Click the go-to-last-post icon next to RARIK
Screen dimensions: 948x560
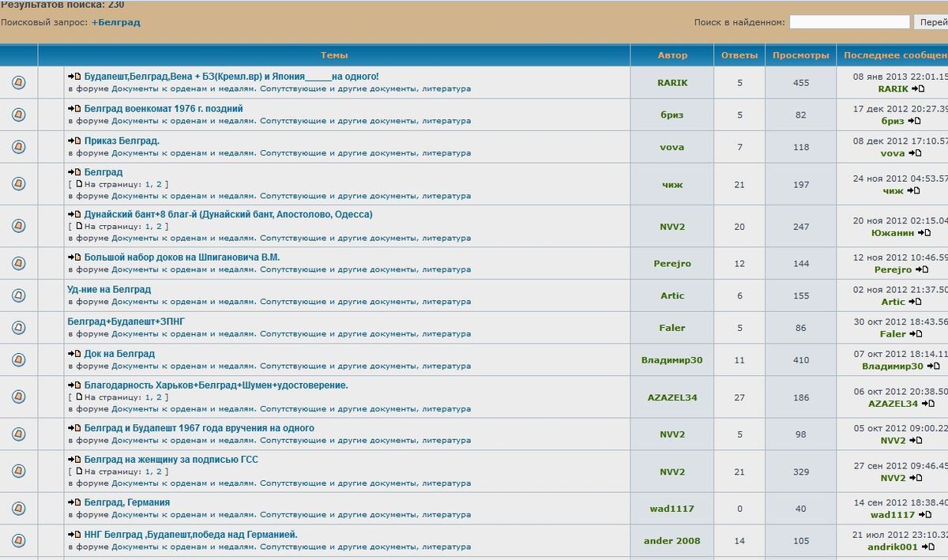pyautogui.click(x=917, y=89)
